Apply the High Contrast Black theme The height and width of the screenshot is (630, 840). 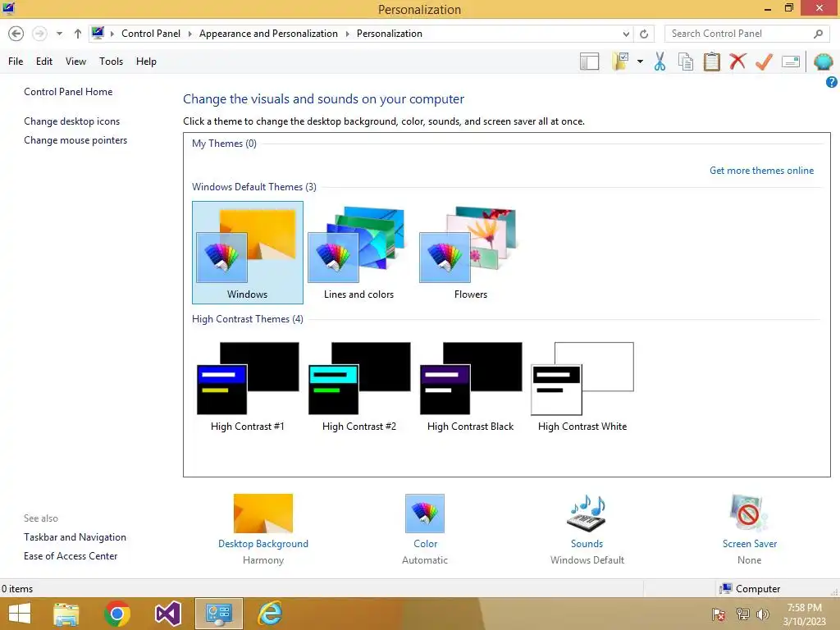point(470,386)
